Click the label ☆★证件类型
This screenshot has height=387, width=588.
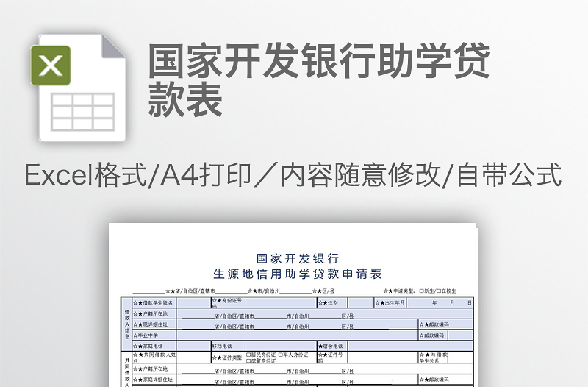(227, 358)
